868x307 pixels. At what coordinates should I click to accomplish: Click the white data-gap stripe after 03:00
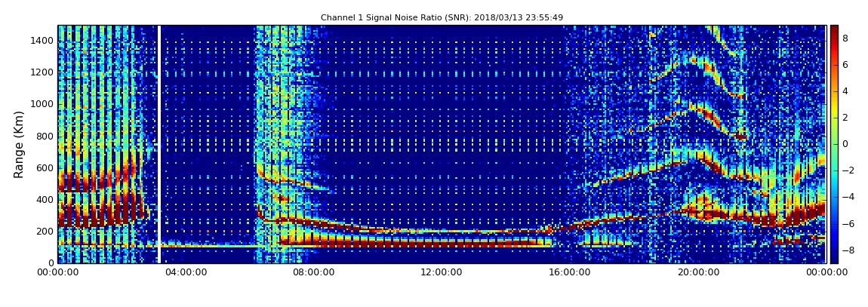point(159,144)
